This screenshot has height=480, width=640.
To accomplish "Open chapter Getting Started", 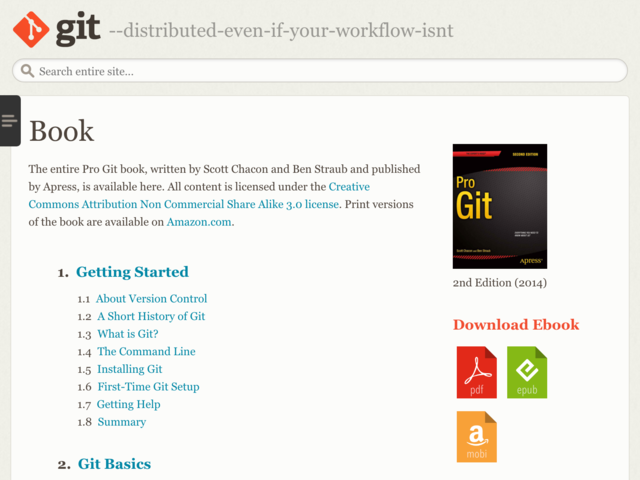I will (x=132, y=272).
